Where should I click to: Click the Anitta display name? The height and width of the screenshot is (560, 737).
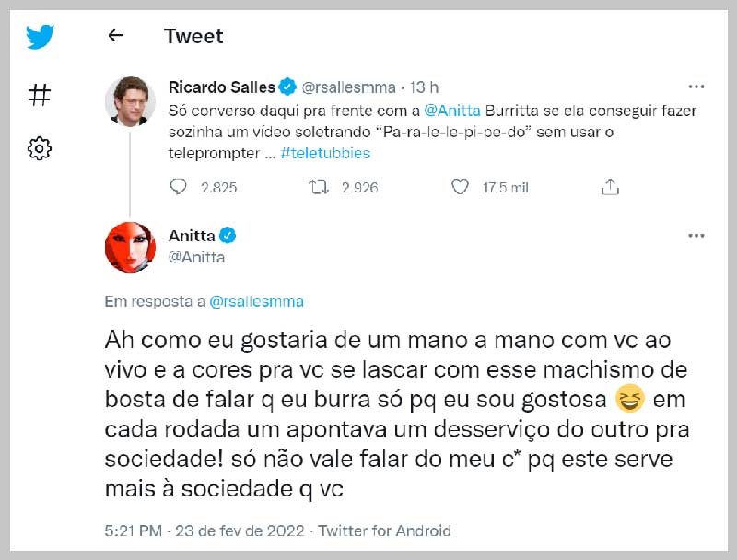(x=192, y=236)
